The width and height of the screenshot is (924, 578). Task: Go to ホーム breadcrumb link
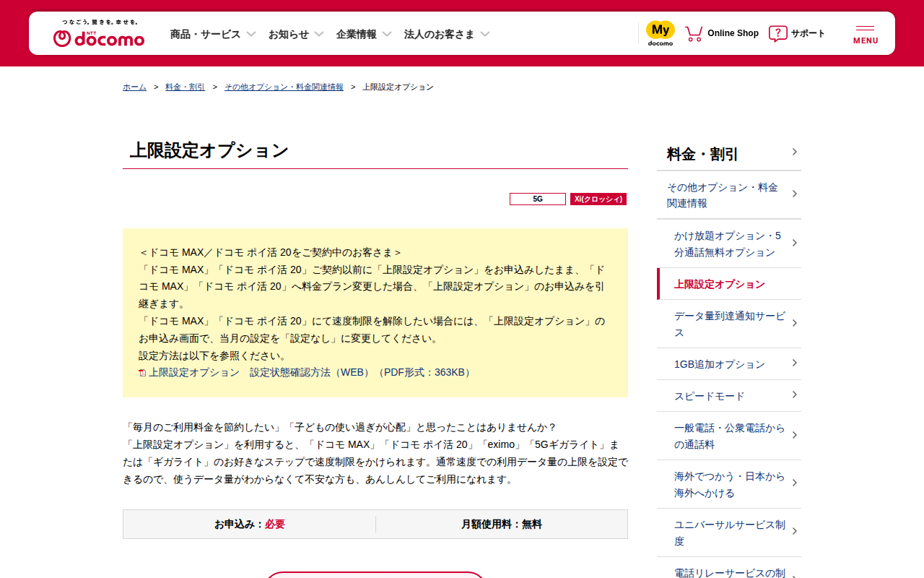(134, 87)
